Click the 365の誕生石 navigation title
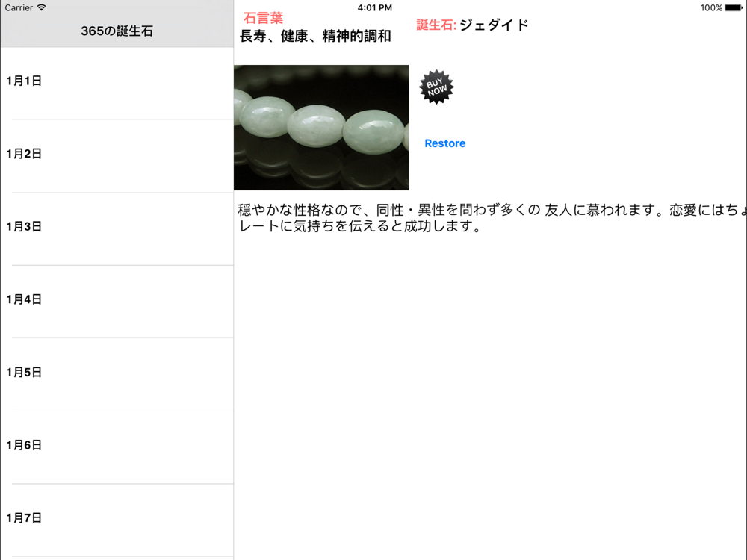Image resolution: width=747 pixels, height=560 pixels. (x=117, y=31)
